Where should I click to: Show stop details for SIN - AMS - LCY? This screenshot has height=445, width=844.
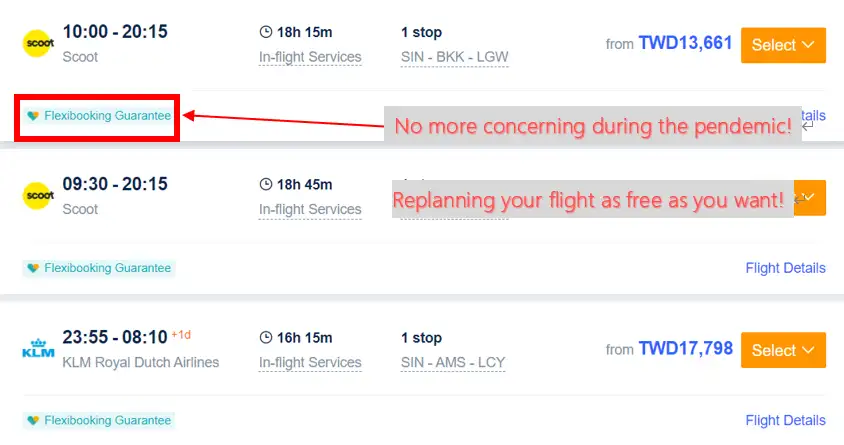[453, 363]
